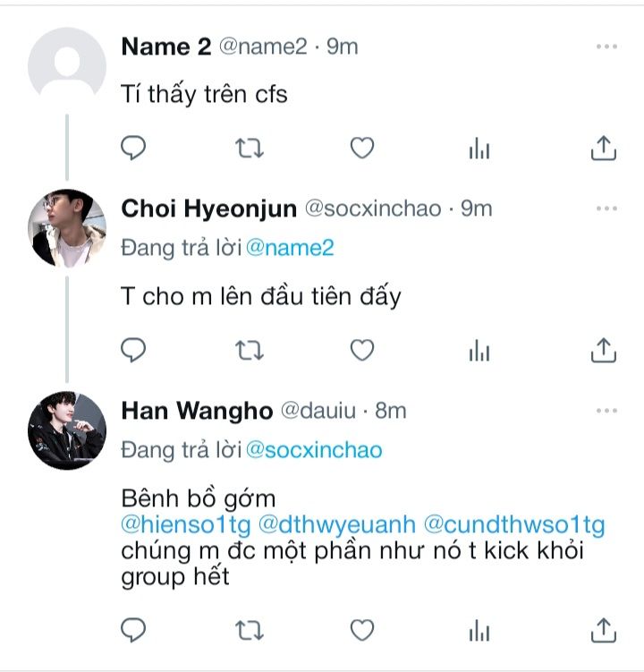
Task: Reply to Choi Hyeonjun's tweet
Action: click(x=133, y=349)
